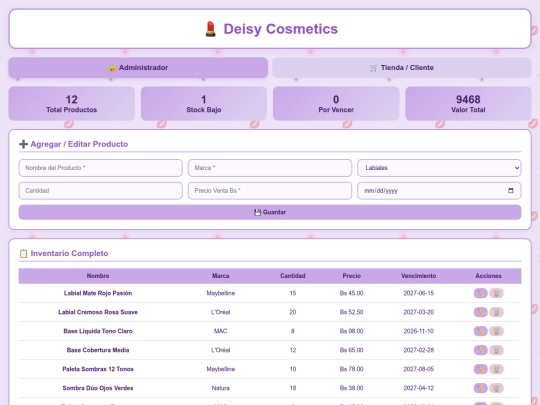This screenshot has width=540, height=405.
Task: Click the MAC brand cell
Action: pos(220,331)
